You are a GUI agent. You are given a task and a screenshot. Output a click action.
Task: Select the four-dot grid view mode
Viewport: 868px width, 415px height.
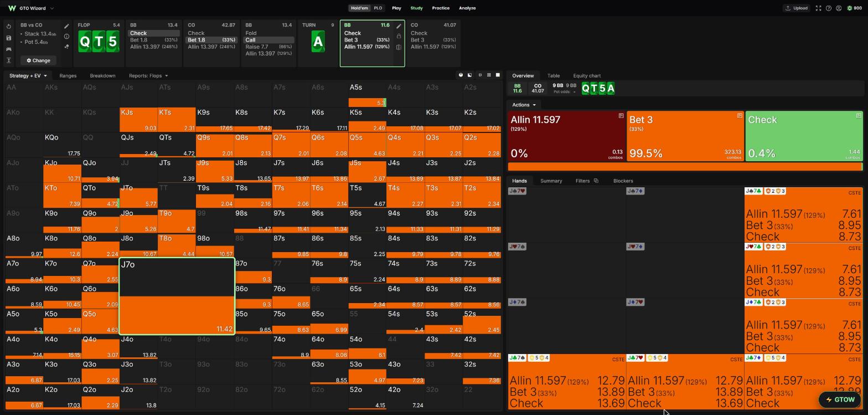(x=480, y=75)
